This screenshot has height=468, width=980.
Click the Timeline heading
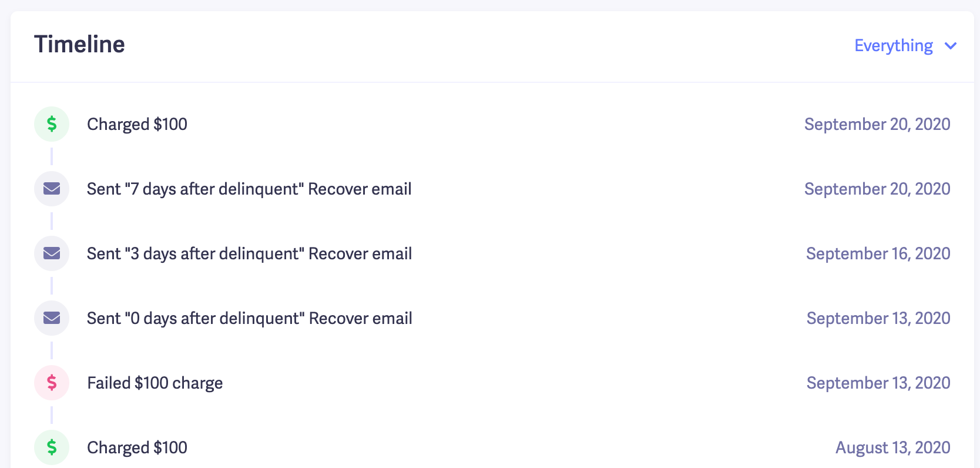pyautogui.click(x=79, y=45)
